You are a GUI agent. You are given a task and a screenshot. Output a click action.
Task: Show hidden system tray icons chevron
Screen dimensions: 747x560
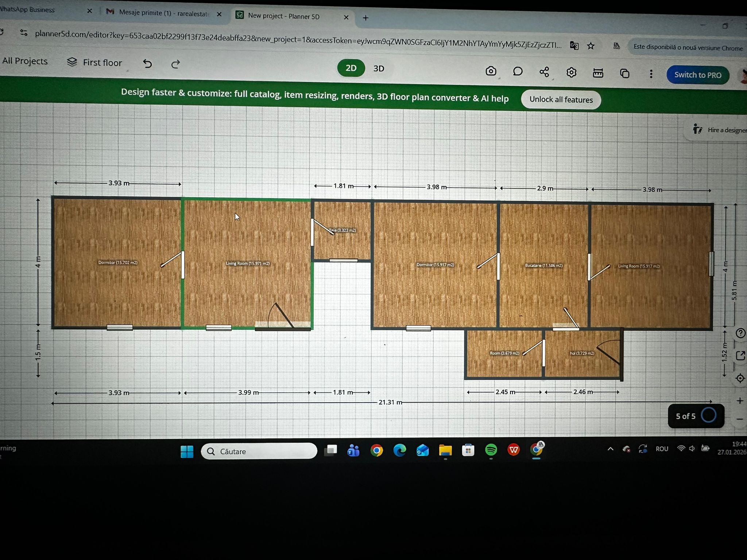610,449
